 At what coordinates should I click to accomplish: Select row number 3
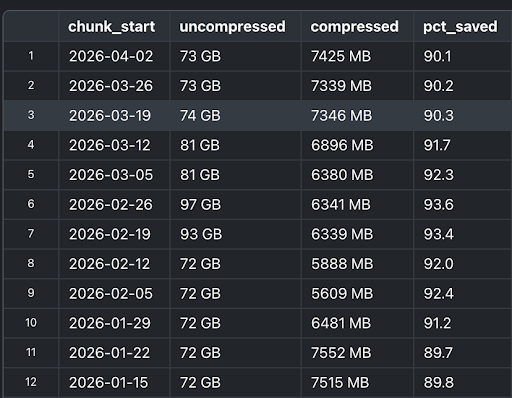(x=31, y=115)
